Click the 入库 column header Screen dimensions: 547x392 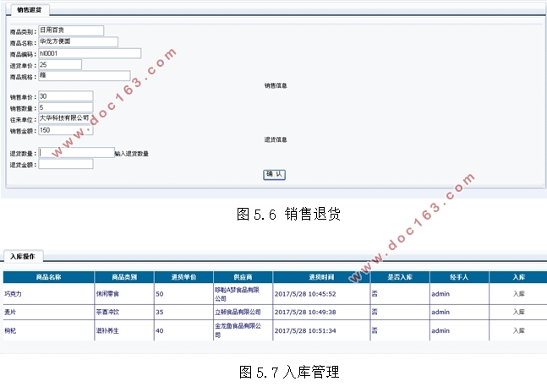pyautogui.click(x=519, y=277)
